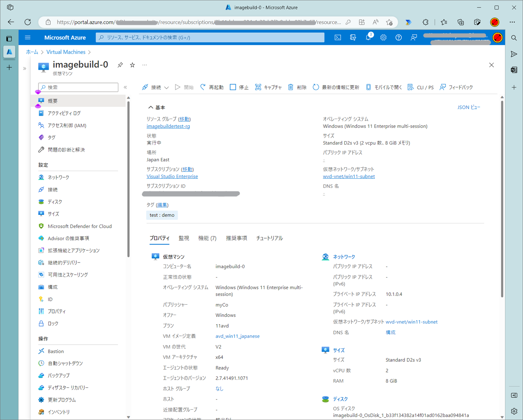This screenshot has height=420, width=523.
Task: Capture the VM image with キャプチャ
Action: click(268, 87)
